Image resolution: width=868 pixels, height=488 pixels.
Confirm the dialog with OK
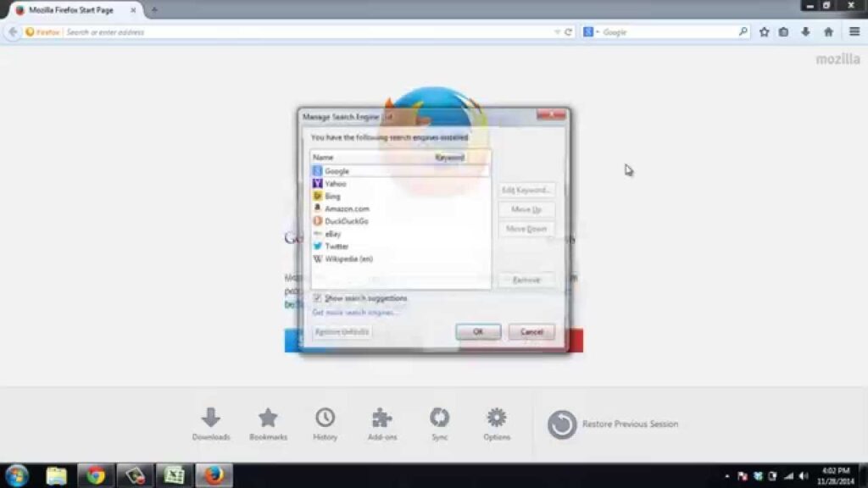(478, 332)
